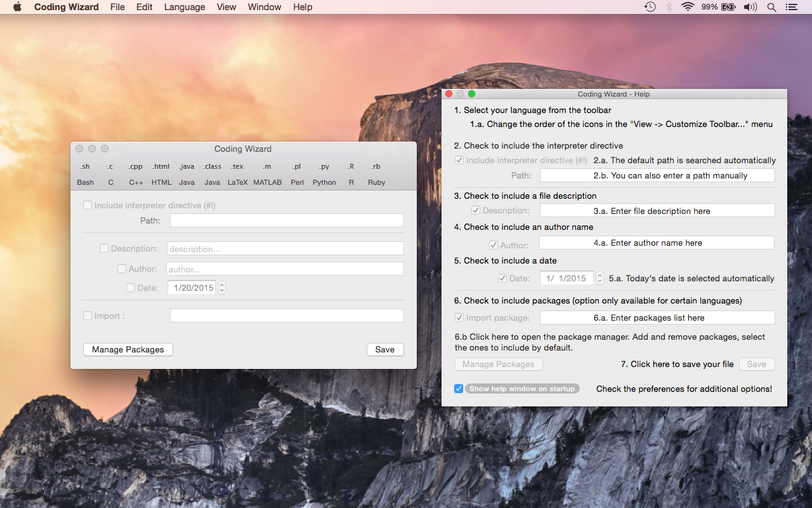812x508 pixels.
Task: Enable Include interpreter directive in Coding Wizard
Action: point(88,205)
